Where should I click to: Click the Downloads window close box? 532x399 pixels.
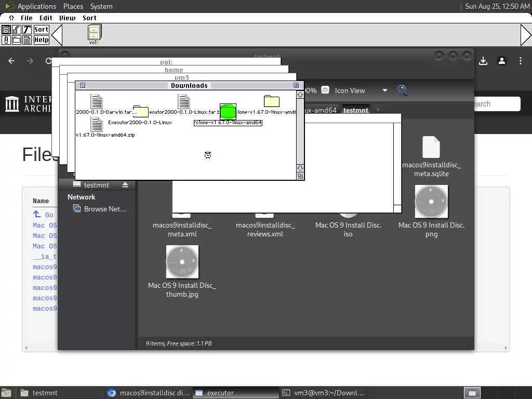point(83,86)
